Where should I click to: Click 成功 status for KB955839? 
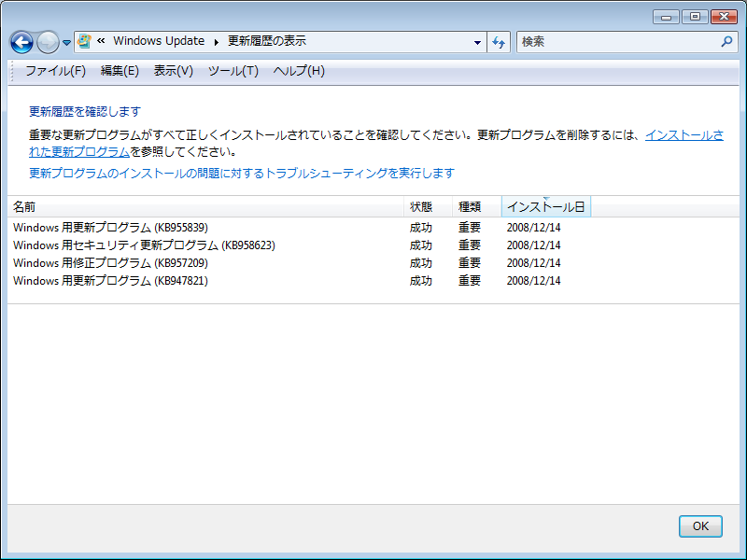pos(421,228)
